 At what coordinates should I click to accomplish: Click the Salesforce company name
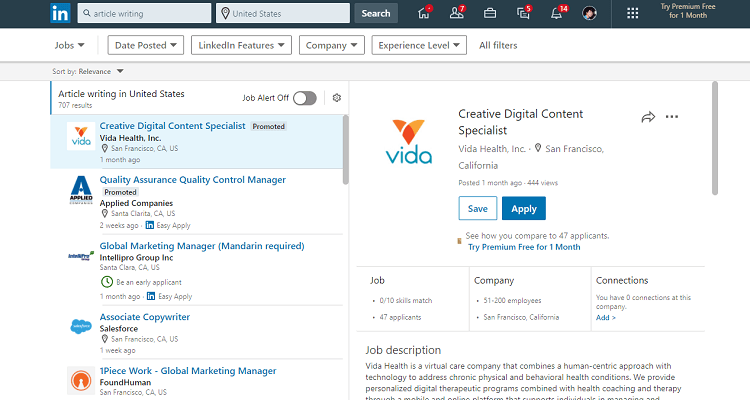click(x=119, y=329)
